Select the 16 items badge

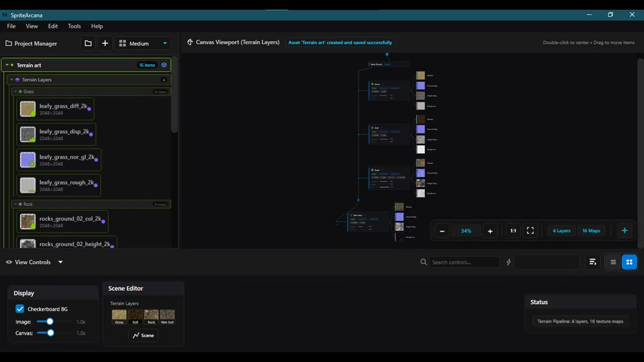147,65
